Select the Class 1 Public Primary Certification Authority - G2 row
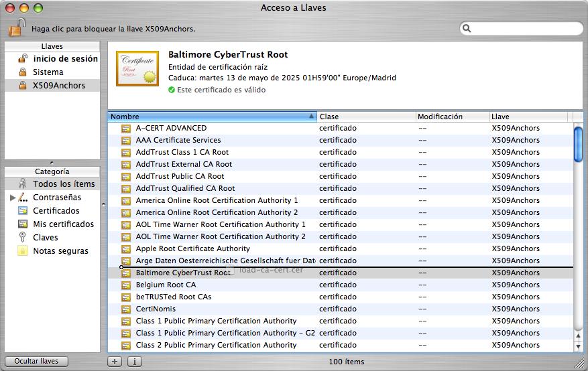This screenshot has height=371, width=588. point(341,333)
